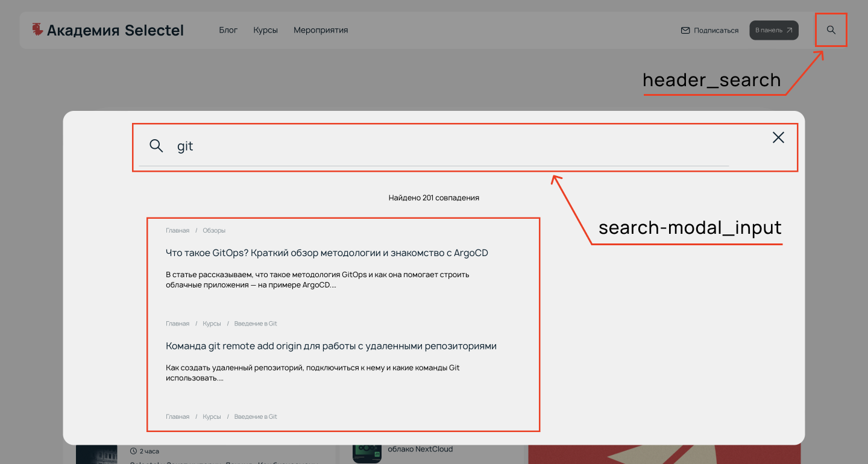Click Главная breadcrumb above the GitOps result
Screen dimensions: 868x464
(x=177, y=230)
